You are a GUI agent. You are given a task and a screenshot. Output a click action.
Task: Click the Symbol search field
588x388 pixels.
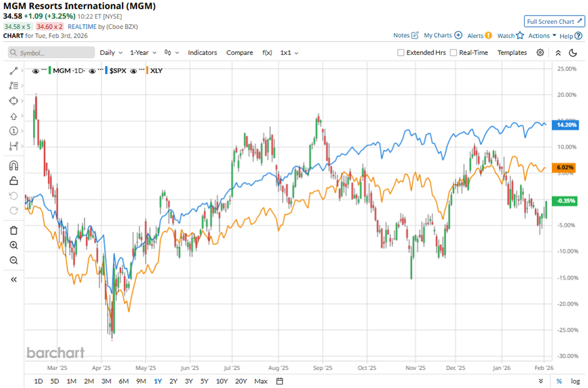point(50,53)
